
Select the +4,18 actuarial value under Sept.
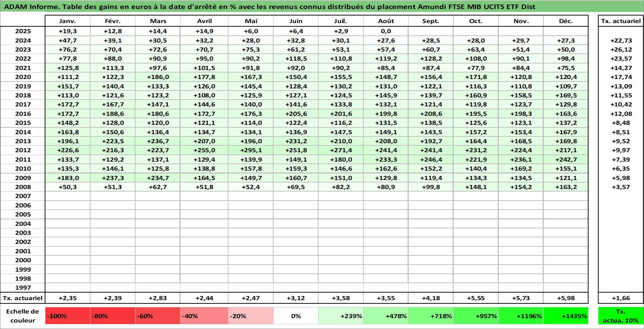click(431, 298)
